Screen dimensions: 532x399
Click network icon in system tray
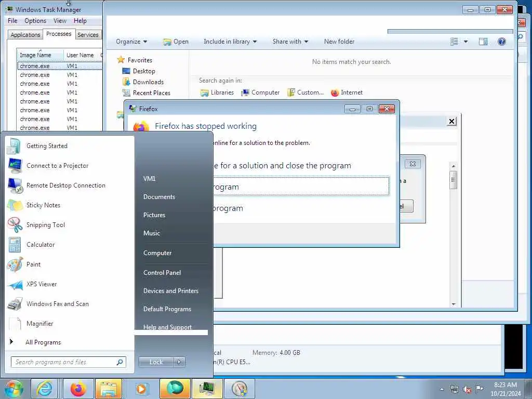tap(454, 389)
